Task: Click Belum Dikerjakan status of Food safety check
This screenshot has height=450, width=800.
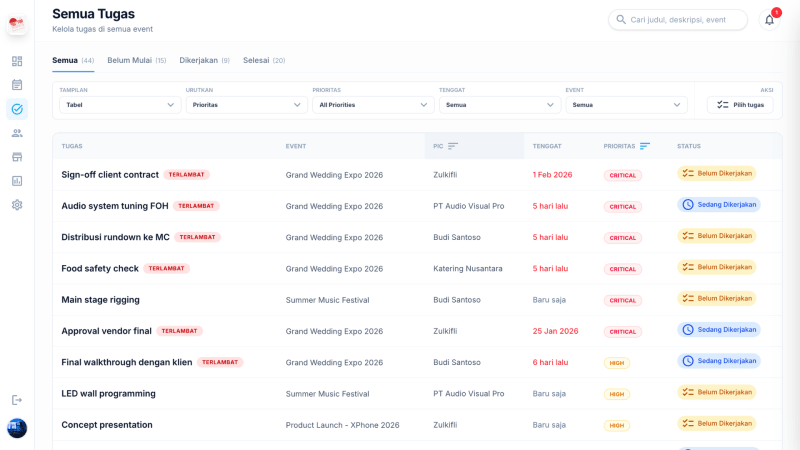Action: [x=716, y=267]
